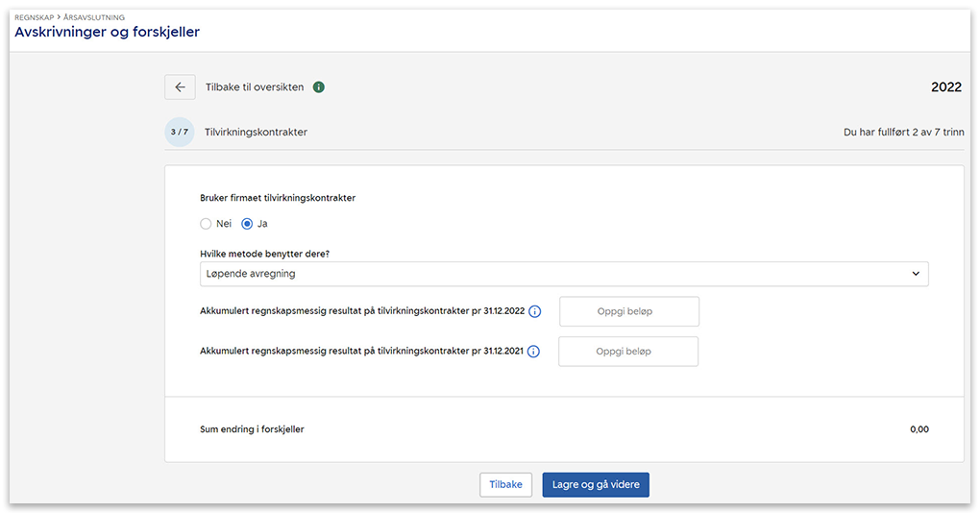Focus the Oppgi beløp field for 31.12.2022
This screenshot has width=980, height=513.
pyautogui.click(x=629, y=312)
